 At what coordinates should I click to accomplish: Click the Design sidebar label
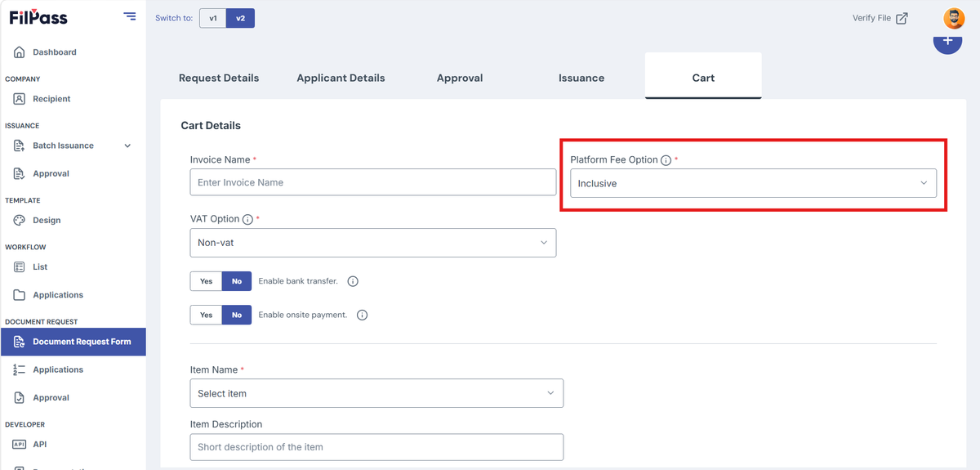[x=47, y=220]
